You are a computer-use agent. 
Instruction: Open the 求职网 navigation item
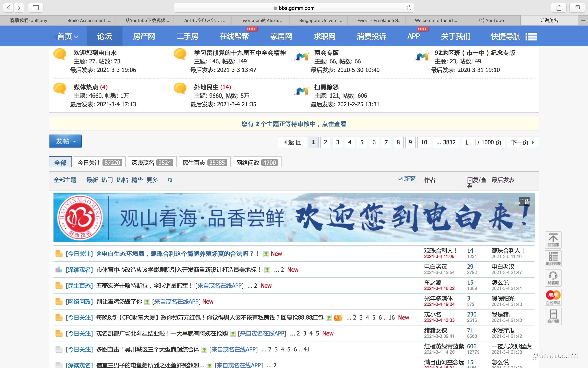[324, 37]
